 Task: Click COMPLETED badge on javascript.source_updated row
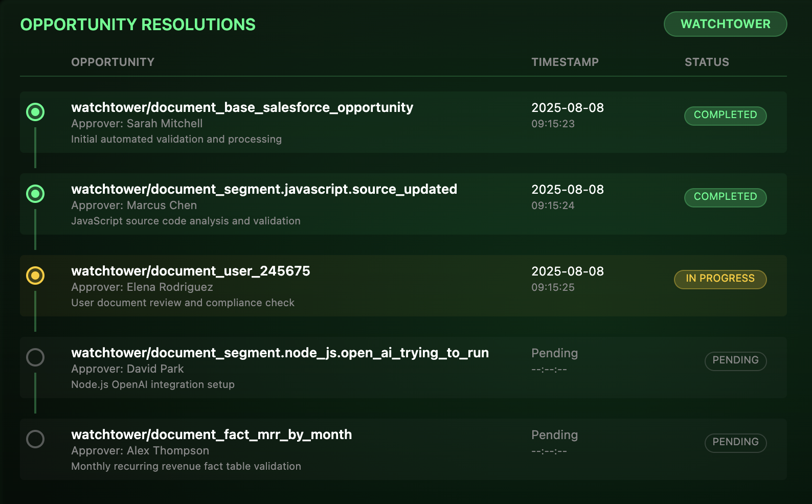pyautogui.click(x=725, y=197)
